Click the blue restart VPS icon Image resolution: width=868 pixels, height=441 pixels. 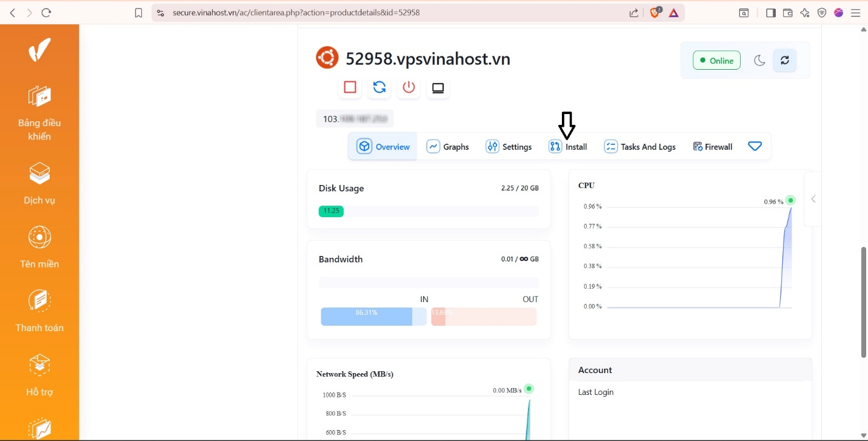coord(379,87)
